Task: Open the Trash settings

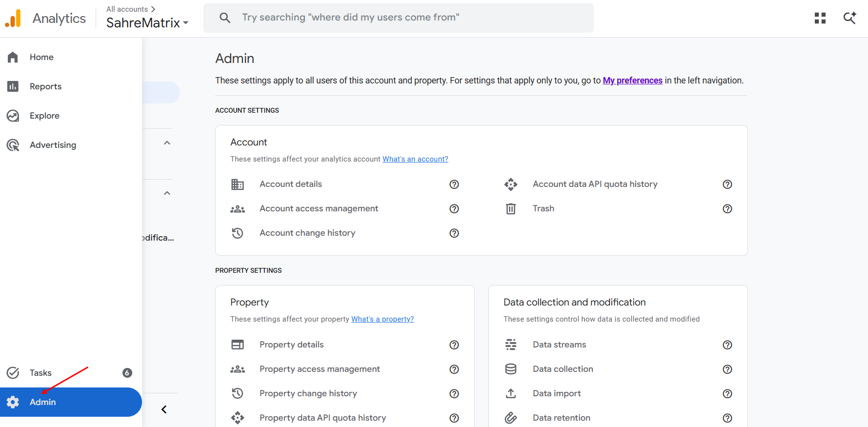Action: click(x=543, y=208)
